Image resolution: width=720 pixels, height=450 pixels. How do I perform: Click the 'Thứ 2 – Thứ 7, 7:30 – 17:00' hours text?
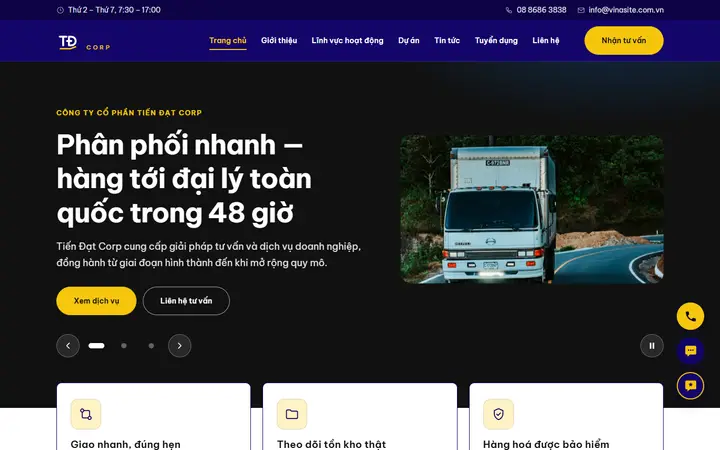pos(114,10)
